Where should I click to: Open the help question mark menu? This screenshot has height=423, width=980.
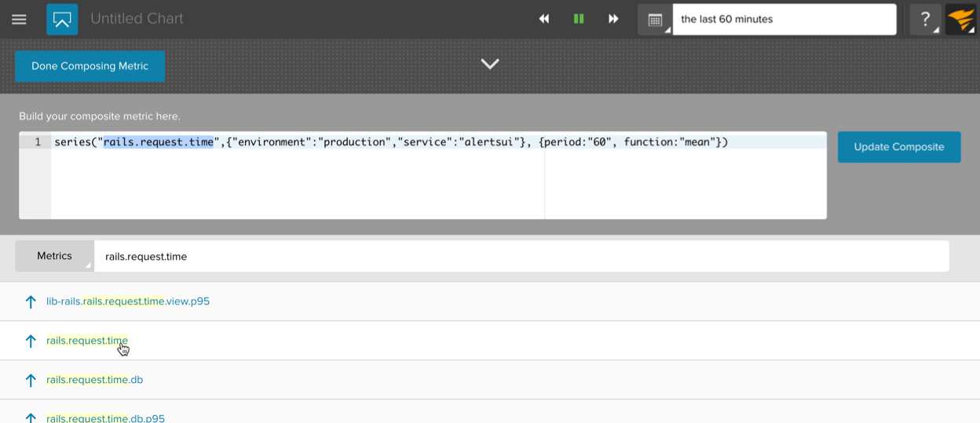pyautogui.click(x=925, y=20)
